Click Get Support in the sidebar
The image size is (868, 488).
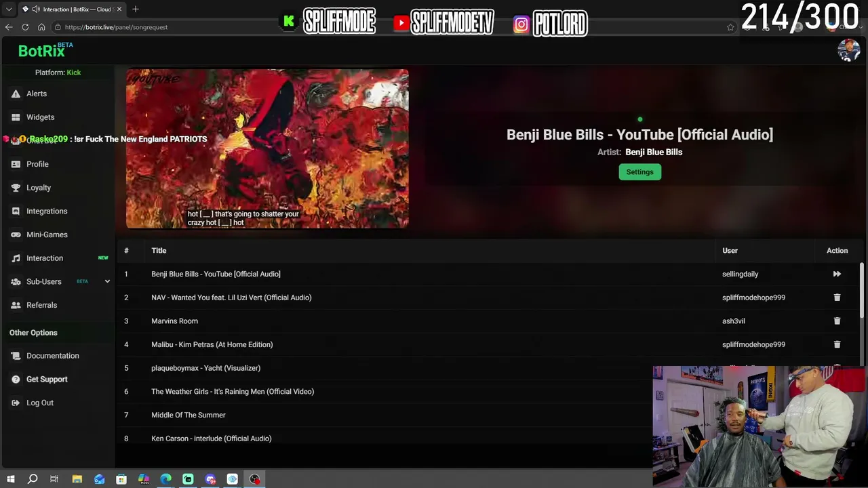[47, 380]
